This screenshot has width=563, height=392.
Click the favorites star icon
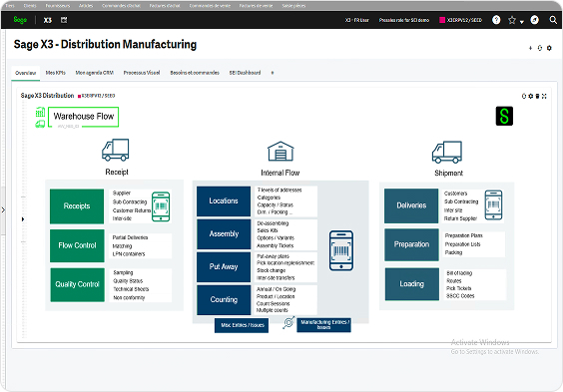(512, 20)
